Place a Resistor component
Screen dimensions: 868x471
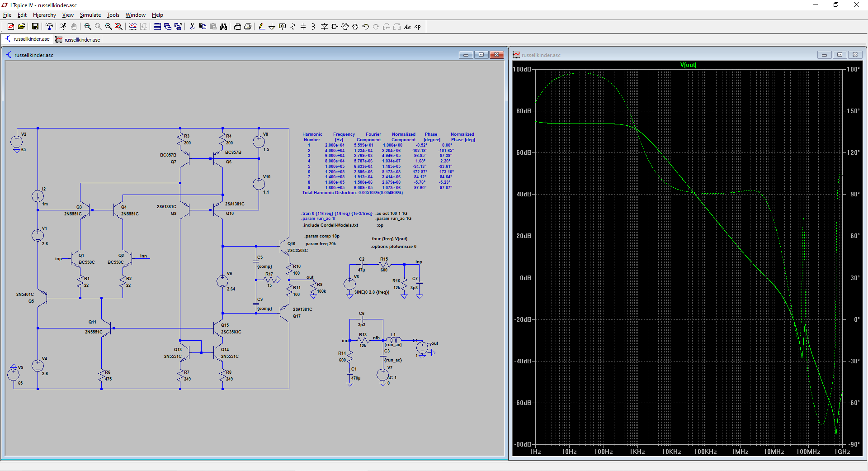click(293, 27)
